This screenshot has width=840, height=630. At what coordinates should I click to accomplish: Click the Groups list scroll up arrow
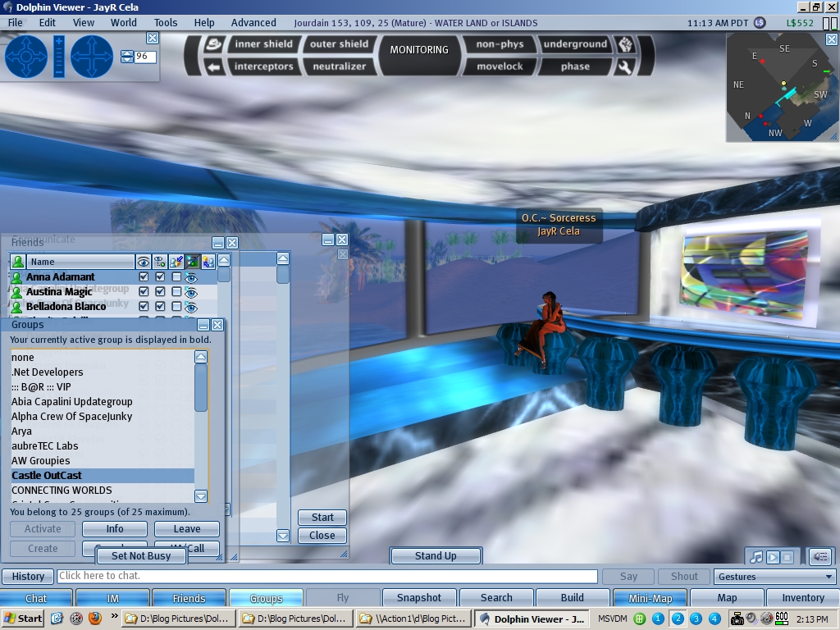pos(201,357)
